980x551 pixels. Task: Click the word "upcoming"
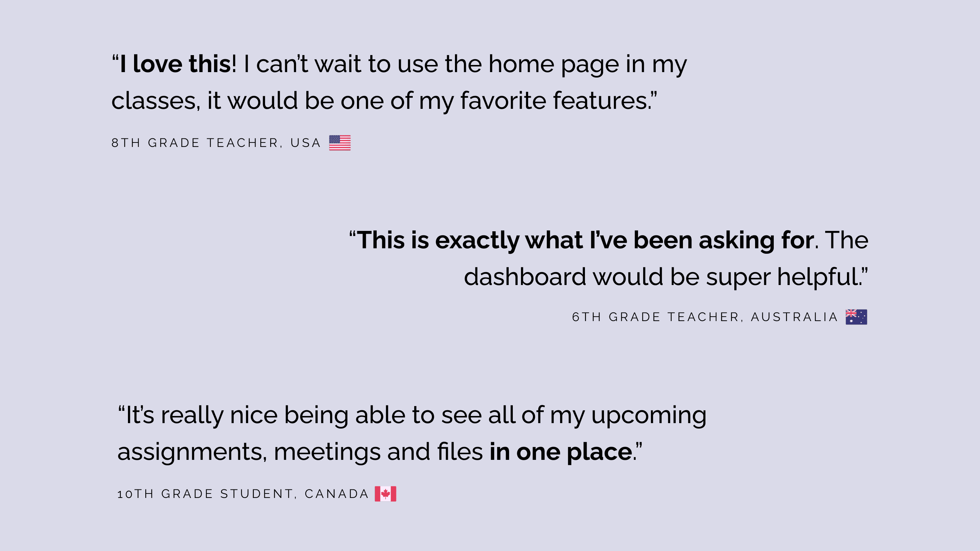[649, 415]
